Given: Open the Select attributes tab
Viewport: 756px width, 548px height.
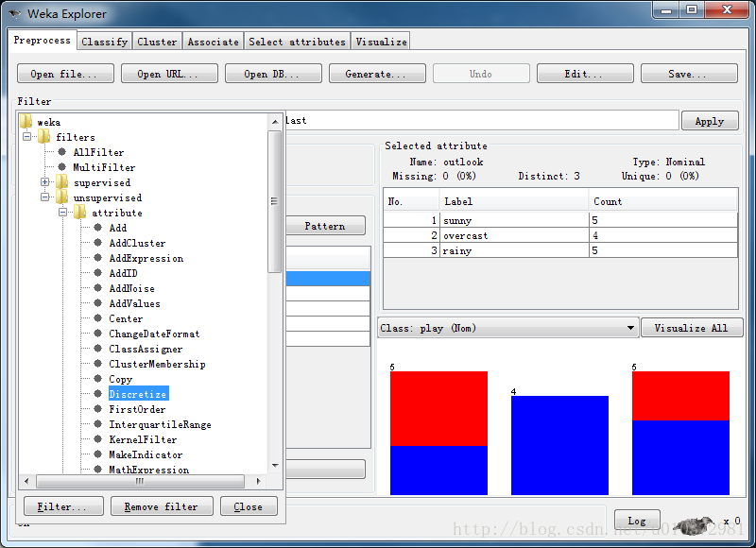Looking at the screenshot, I should click(x=297, y=42).
